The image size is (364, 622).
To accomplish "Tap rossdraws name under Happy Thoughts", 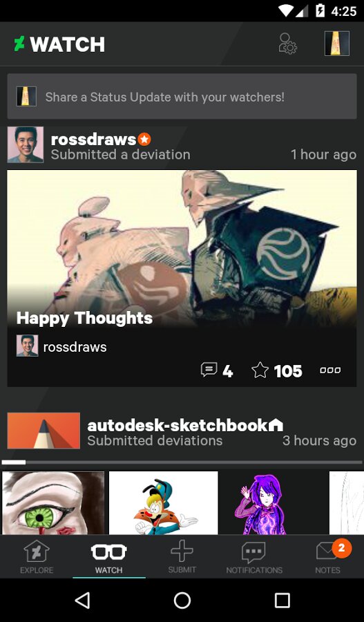I will coord(75,347).
